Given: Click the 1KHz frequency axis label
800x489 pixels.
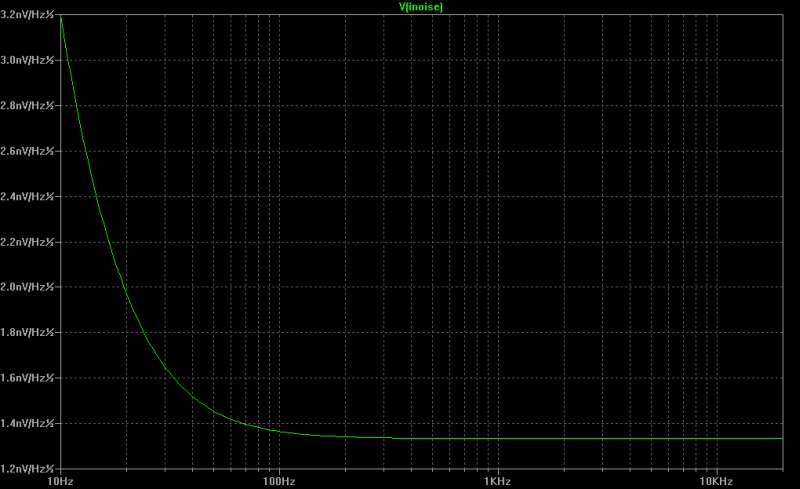Looking at the screenshot, I should tap(497, 481).
